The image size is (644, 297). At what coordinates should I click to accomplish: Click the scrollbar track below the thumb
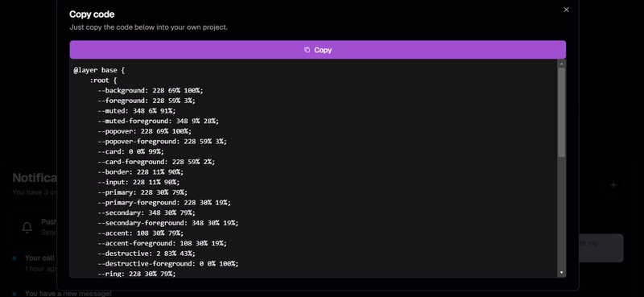click(561, 212)
